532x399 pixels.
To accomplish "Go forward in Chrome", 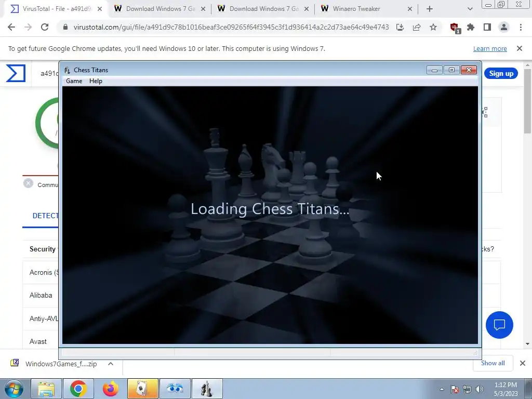I will [28, 27].
